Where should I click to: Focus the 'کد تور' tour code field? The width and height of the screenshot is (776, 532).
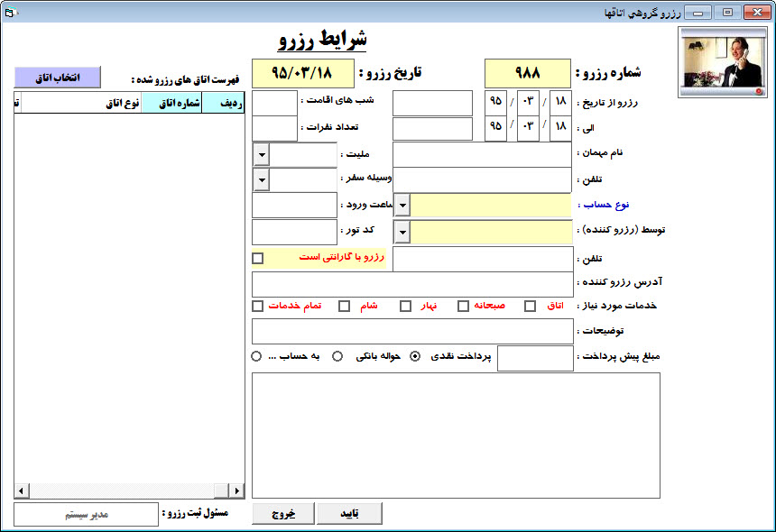[x=294, y=232]
